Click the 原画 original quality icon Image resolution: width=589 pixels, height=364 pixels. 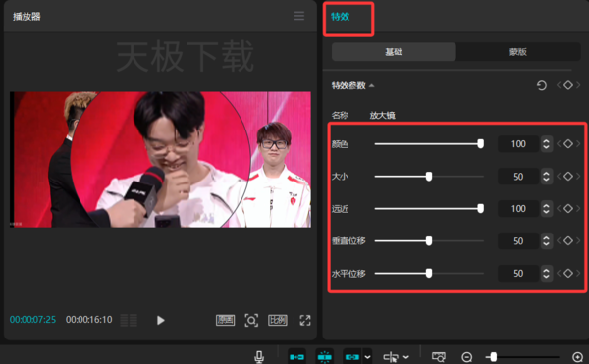tap(226, 320)
